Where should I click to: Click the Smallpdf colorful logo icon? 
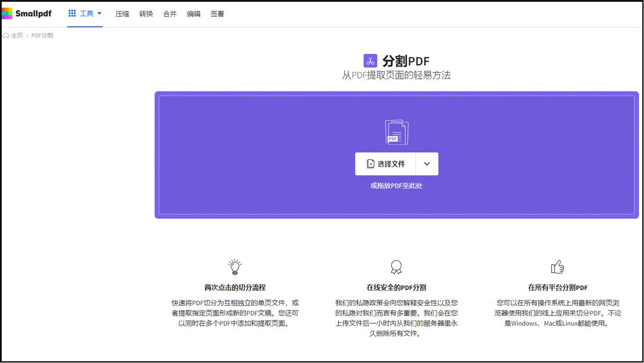7,12
